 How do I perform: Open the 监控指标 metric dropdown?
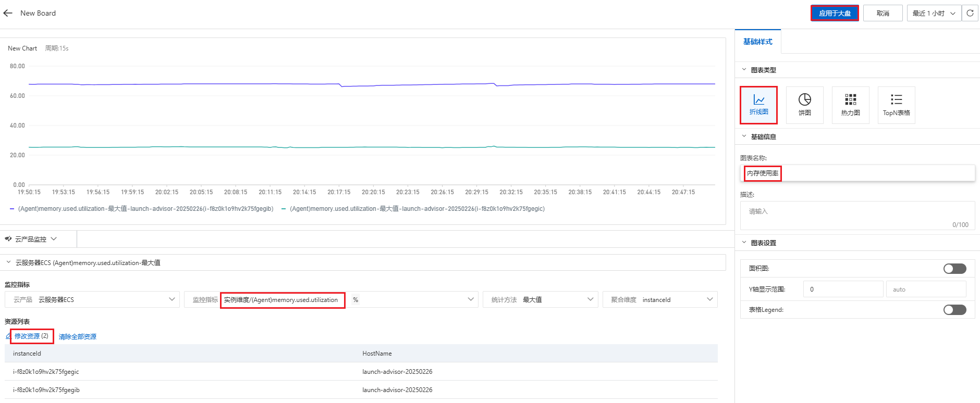[x=331, y=299]
